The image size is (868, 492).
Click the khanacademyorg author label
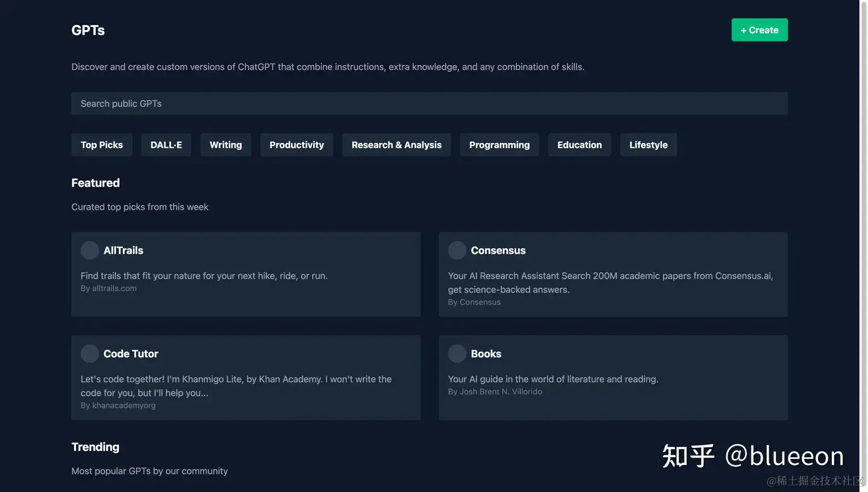pos(124,406)
